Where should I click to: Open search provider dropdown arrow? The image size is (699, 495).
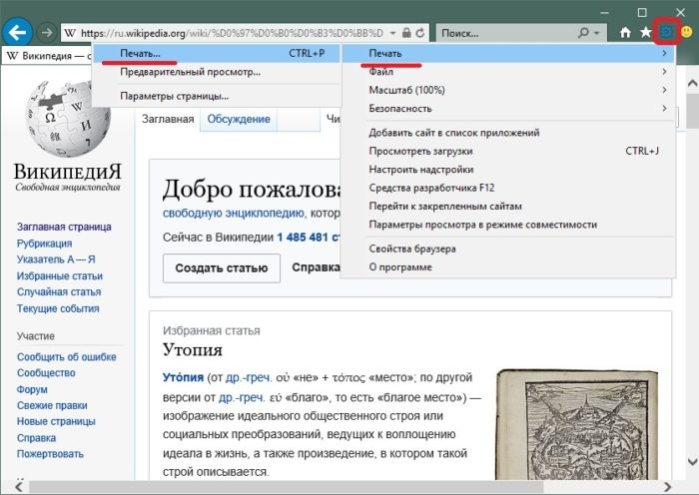pos(596,33)
